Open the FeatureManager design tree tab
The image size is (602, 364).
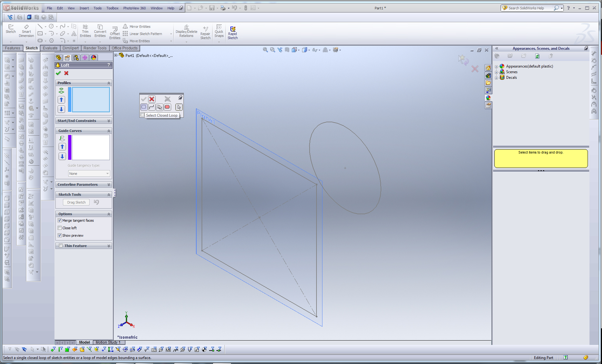59,58
